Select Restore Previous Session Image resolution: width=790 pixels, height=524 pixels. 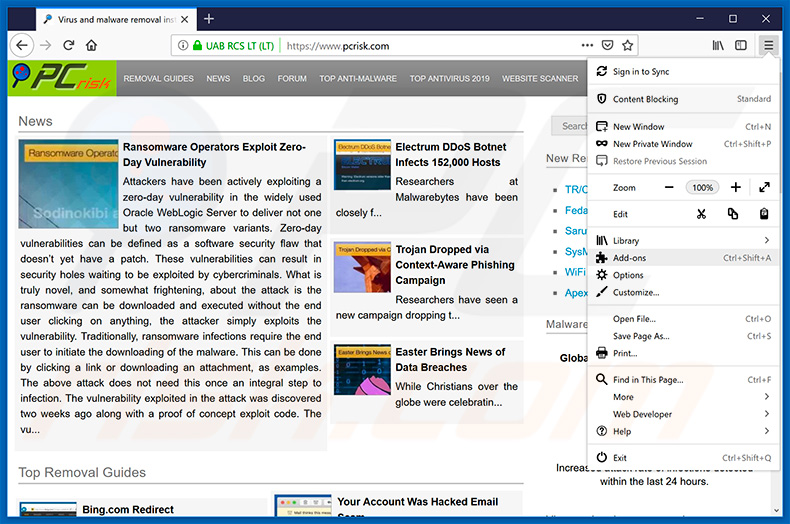(683, 161)
